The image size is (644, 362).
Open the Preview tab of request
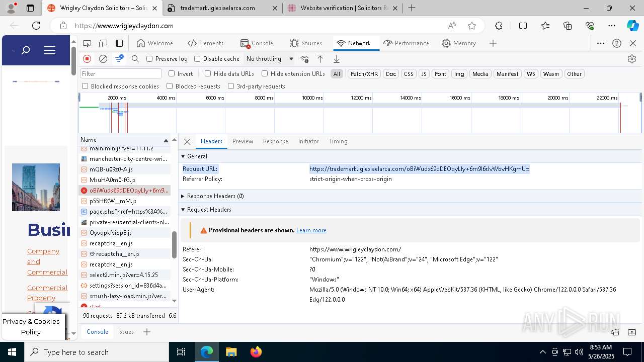tap(243, 141)
